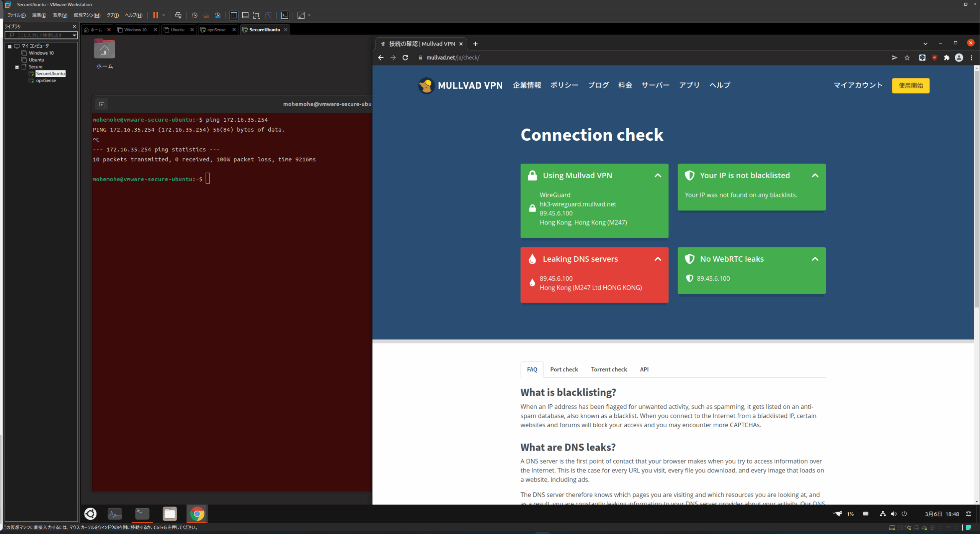Open the ヘルプ menu in VMware
980x534 pixels.
134,15
